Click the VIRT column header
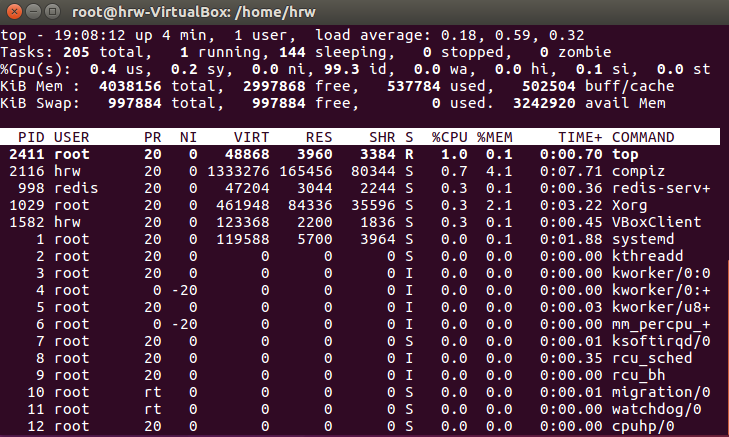The image size is (729, 437). tap(252, 137)
